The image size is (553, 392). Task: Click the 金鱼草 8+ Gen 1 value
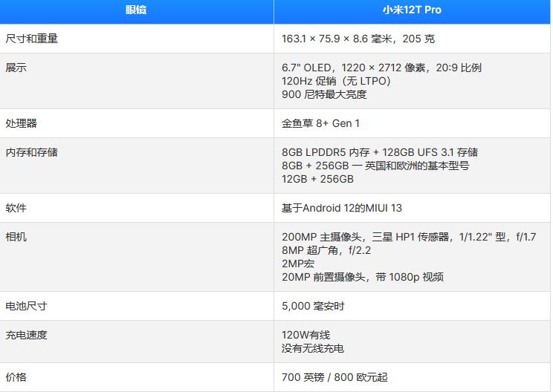[x=320, y=123]
